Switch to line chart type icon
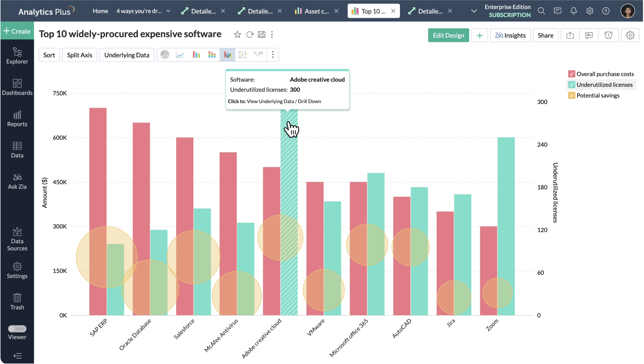This screenshot has height=364, width=644. click(x=180, y=55)
